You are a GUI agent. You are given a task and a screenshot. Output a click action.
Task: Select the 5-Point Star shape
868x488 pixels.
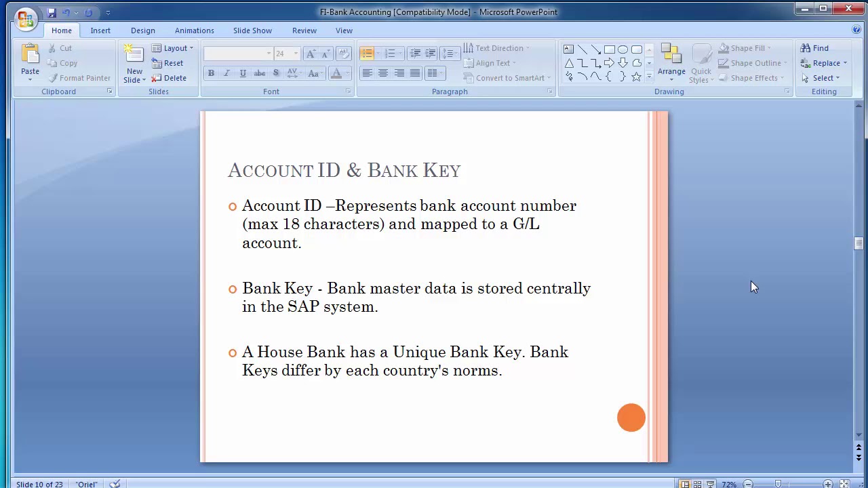[x=636, y=77]
